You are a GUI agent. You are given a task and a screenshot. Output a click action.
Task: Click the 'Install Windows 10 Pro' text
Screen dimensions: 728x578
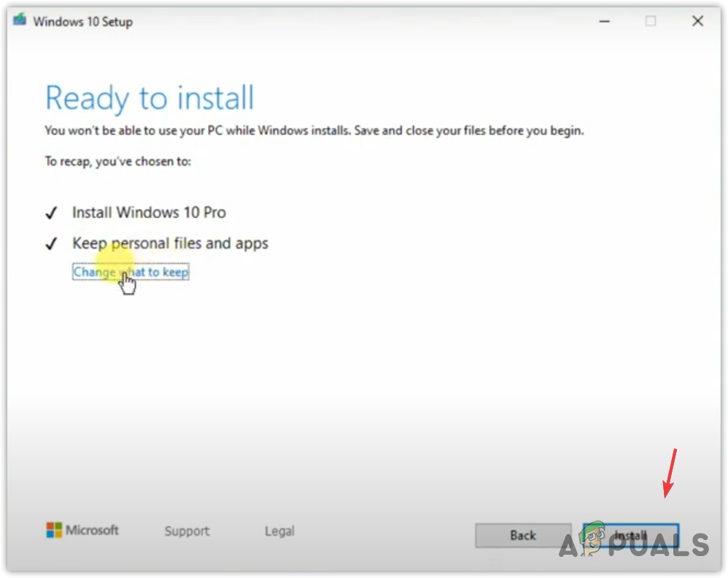(149, 212)
